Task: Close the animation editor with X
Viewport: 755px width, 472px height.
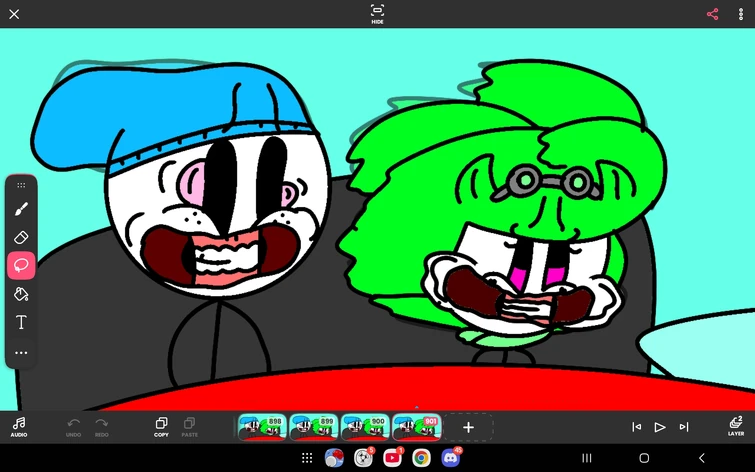Action: pyautogui.click(x=14, y=14)
